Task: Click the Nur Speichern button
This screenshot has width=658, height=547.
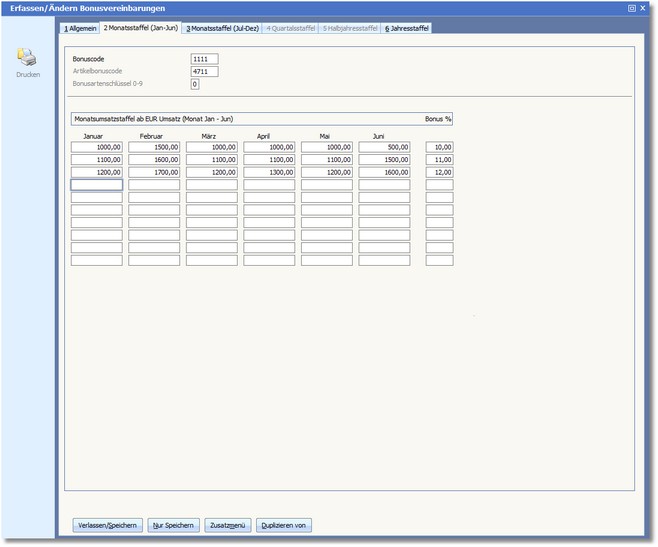Action: coord(172,525)
